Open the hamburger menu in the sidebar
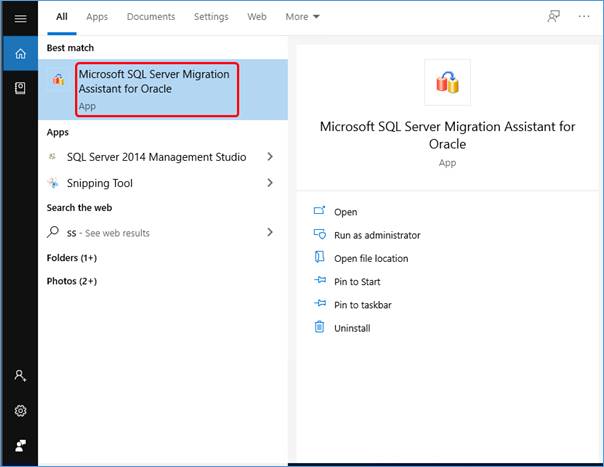604x467 pixels. click(x=20, y=18)
